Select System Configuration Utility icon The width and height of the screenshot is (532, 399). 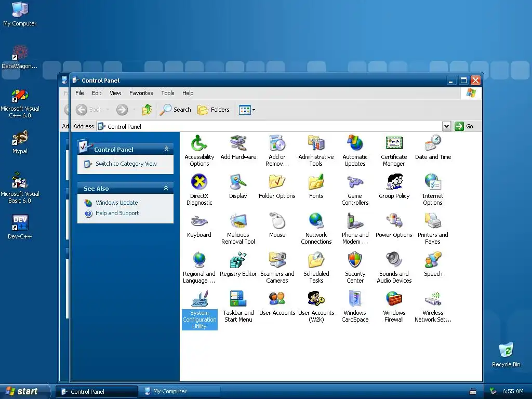[x=199, y=310]
